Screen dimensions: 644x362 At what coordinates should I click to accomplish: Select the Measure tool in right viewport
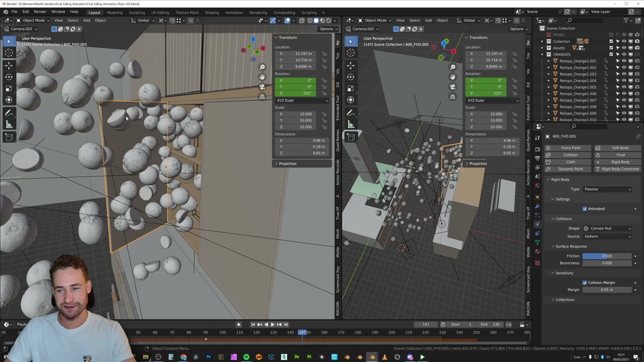pyautogui.click(x=351, y=125)
